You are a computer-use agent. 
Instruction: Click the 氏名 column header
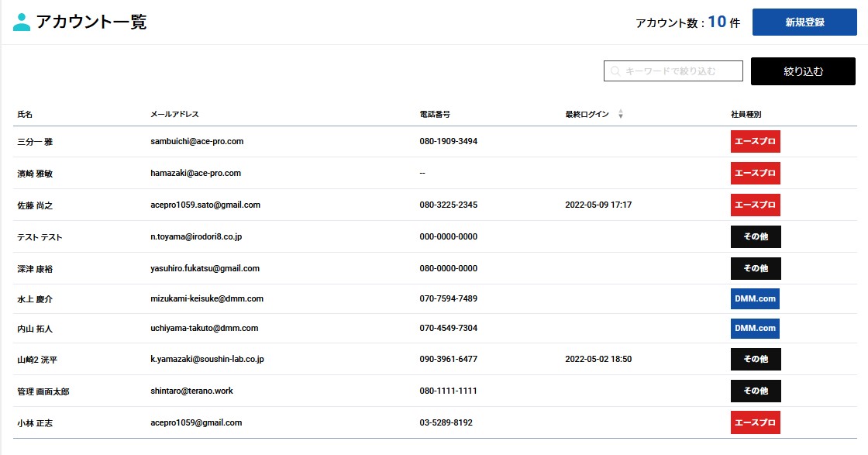[25, 115]
